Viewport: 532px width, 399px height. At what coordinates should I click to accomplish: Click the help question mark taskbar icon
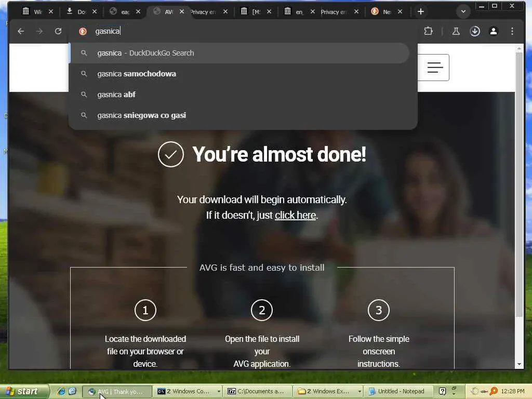pos(443,392)
